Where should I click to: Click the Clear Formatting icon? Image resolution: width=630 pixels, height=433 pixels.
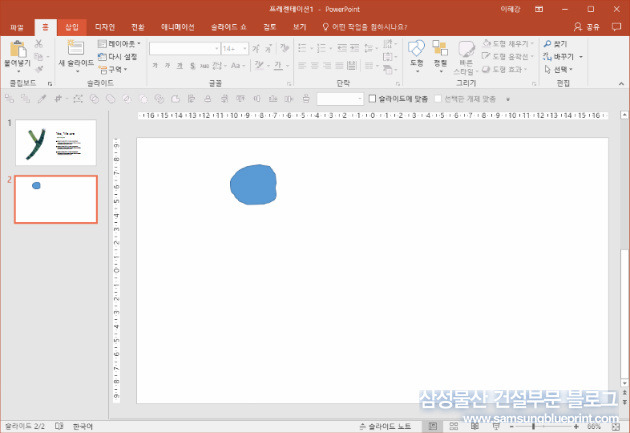284,49
